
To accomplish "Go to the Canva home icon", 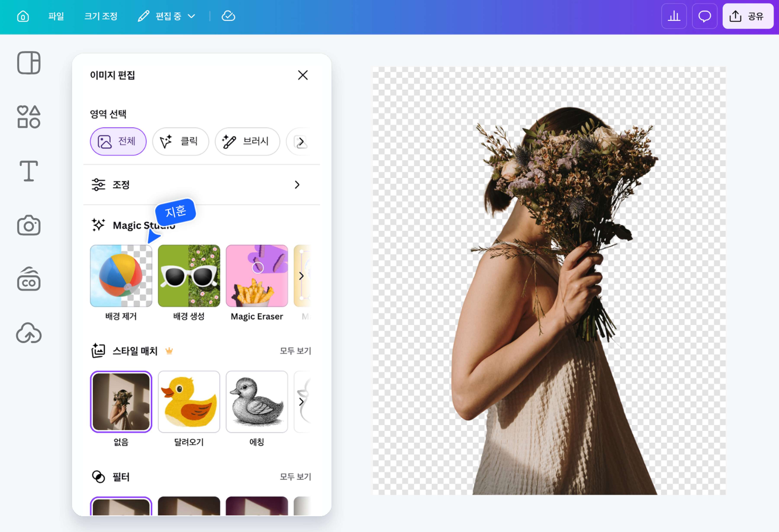I will pyautogui.click(x=23, y=16).
